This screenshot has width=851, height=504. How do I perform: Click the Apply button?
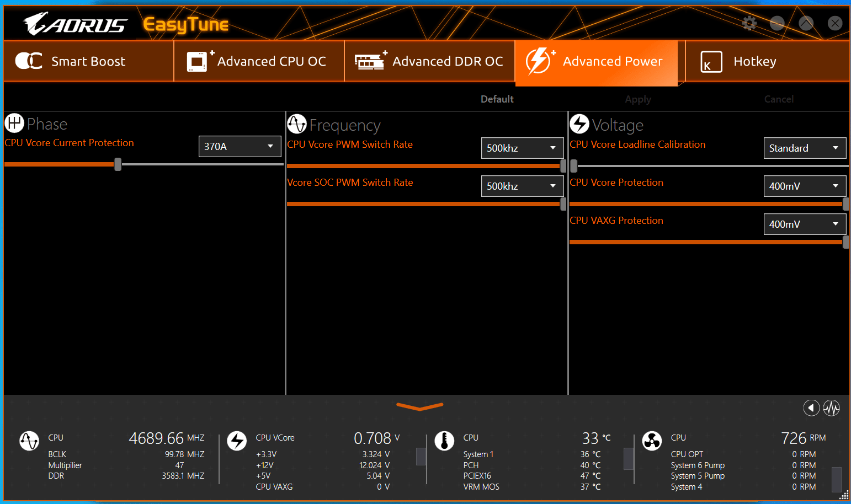click(x=638, y=99)
